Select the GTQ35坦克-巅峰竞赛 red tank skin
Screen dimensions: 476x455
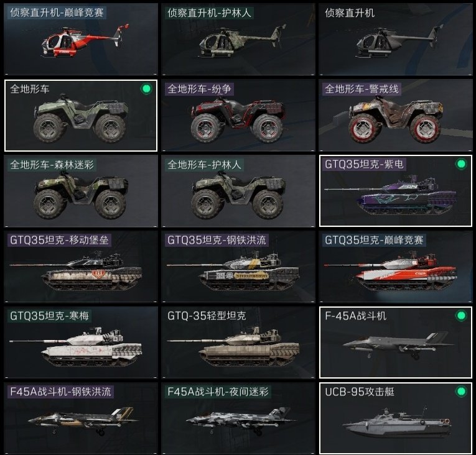tap(396, 267)
